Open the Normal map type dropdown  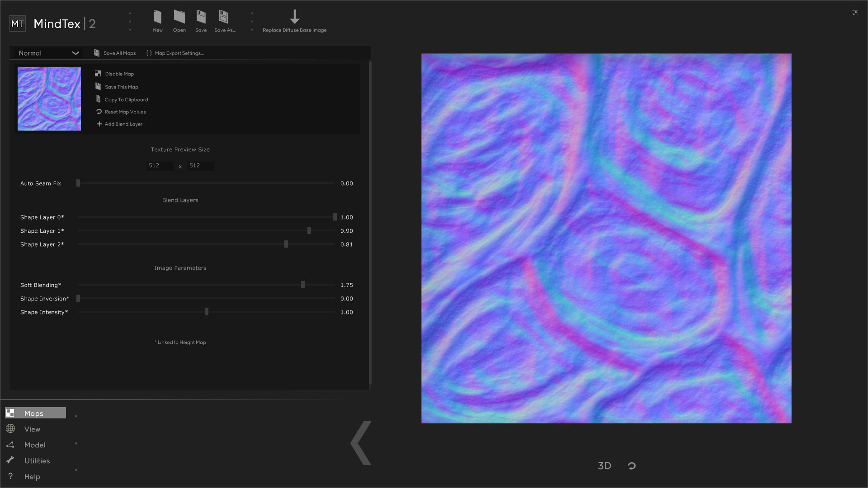47,53
